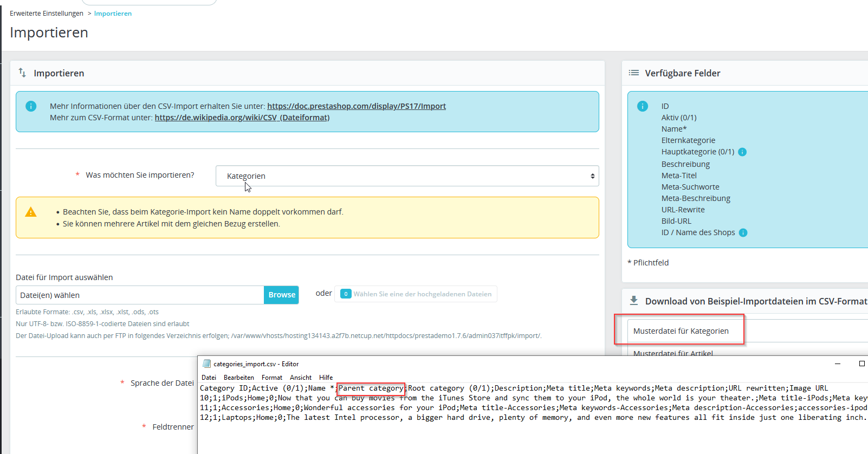Open the Hilfe menu in Editor

[x=326, y=378]
